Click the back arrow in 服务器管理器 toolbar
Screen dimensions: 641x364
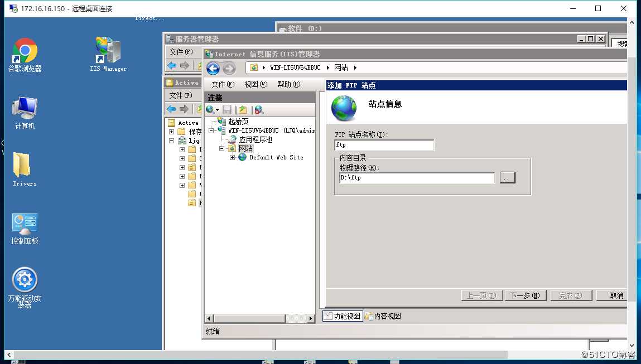coord(172,65)
